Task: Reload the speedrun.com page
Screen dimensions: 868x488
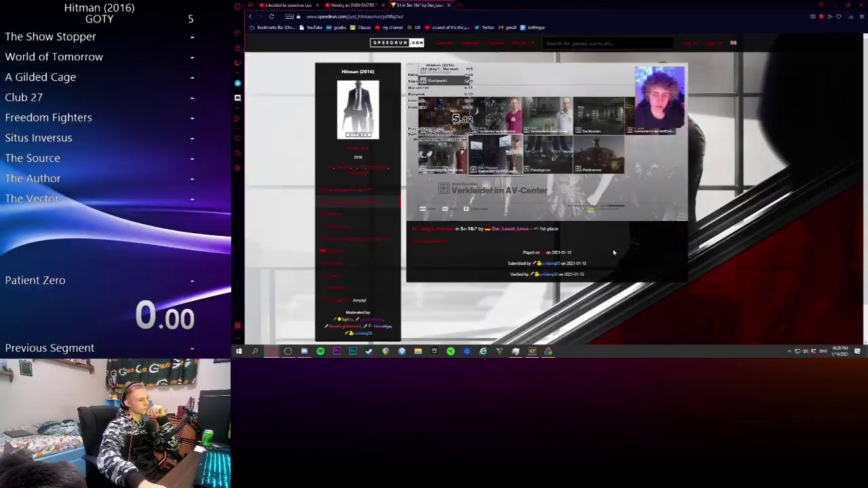Action: pyautogui.click(x=271, y=16)
